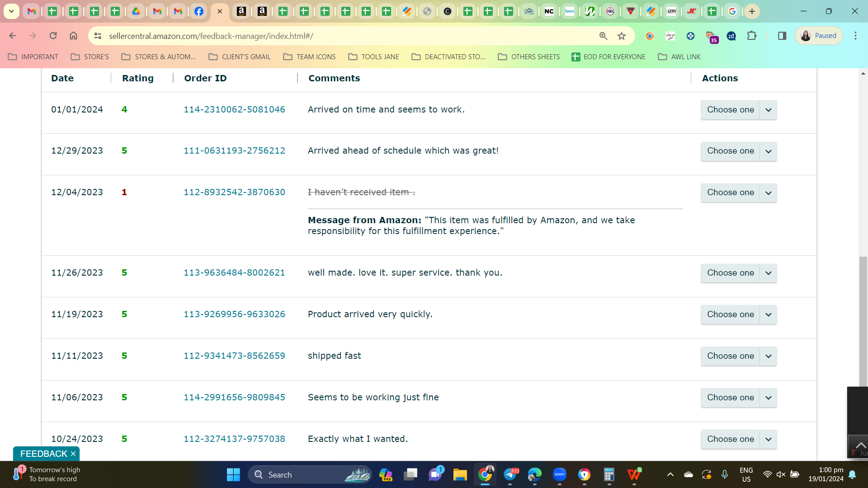
Task: Open Windows Start menu
Action: 233,474
